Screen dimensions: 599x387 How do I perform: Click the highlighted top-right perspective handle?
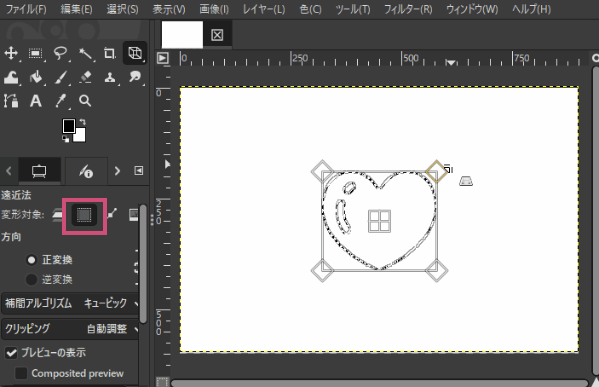pos(437,171)
